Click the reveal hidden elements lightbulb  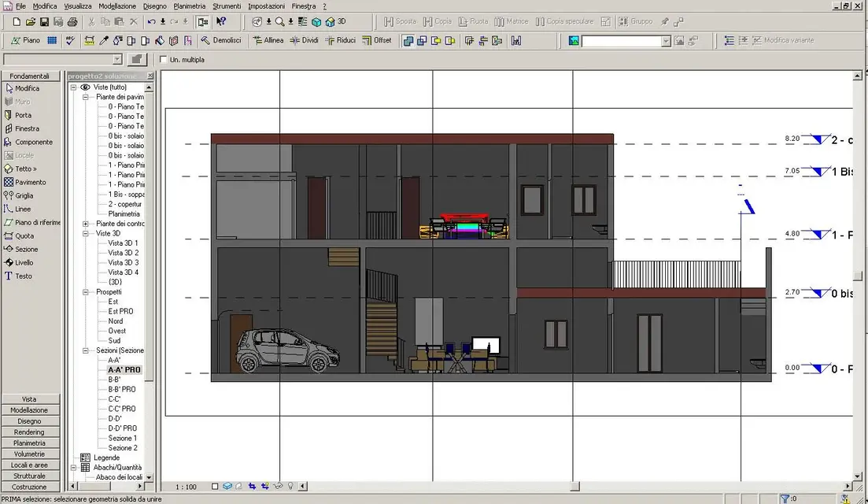(x=290, y=486)
